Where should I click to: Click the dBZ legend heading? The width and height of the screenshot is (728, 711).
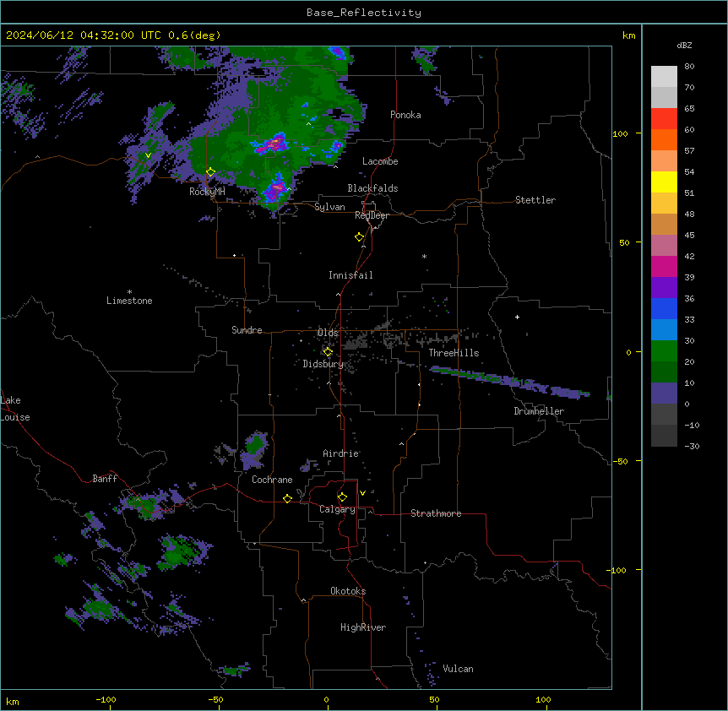pyautogui.click(x=684, y=45)
